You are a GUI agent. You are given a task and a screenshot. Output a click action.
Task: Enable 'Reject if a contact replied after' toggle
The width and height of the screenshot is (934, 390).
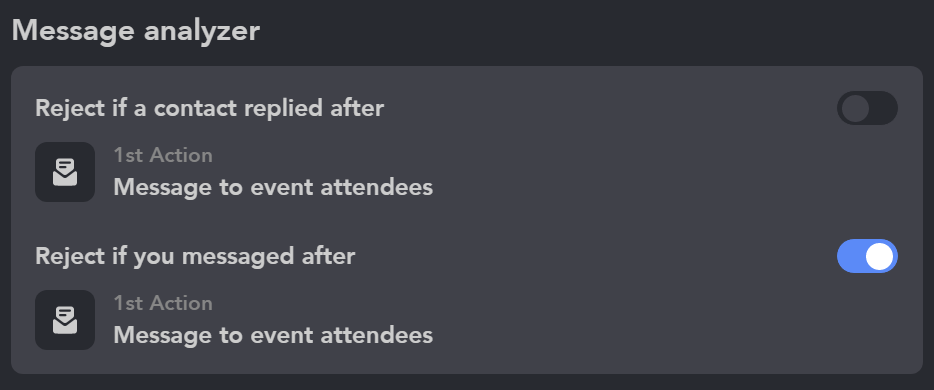coord(867,108)
